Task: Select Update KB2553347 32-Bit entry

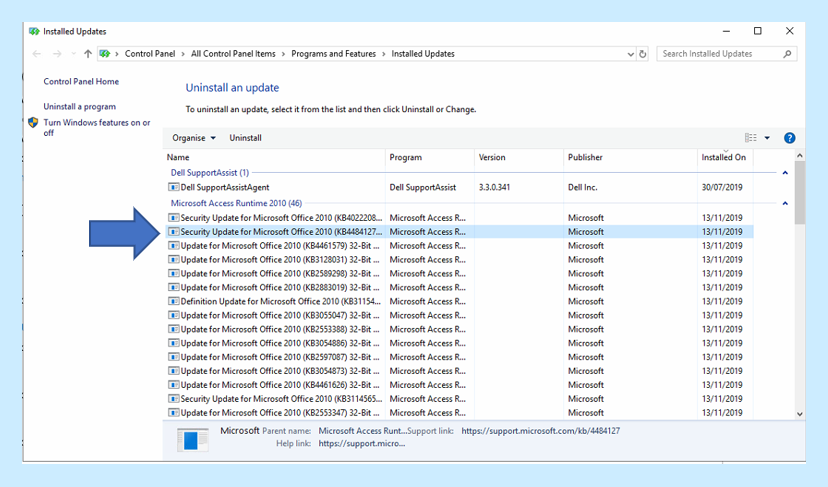Action: coord(459,413)
